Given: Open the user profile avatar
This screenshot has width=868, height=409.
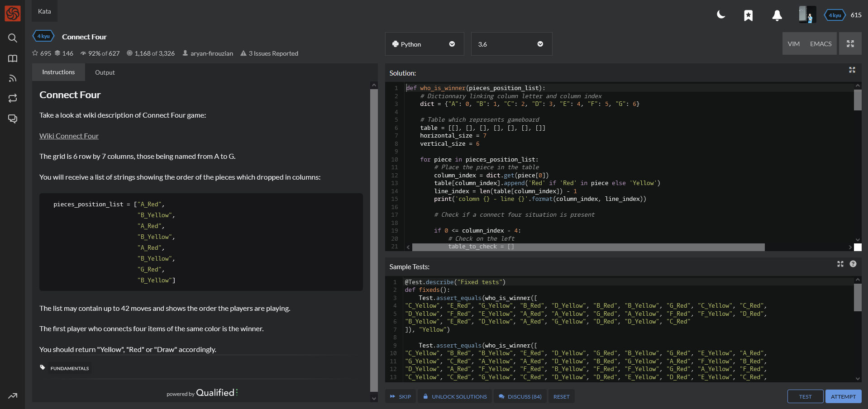Looking at the screenshot, I should pos(807,14).
